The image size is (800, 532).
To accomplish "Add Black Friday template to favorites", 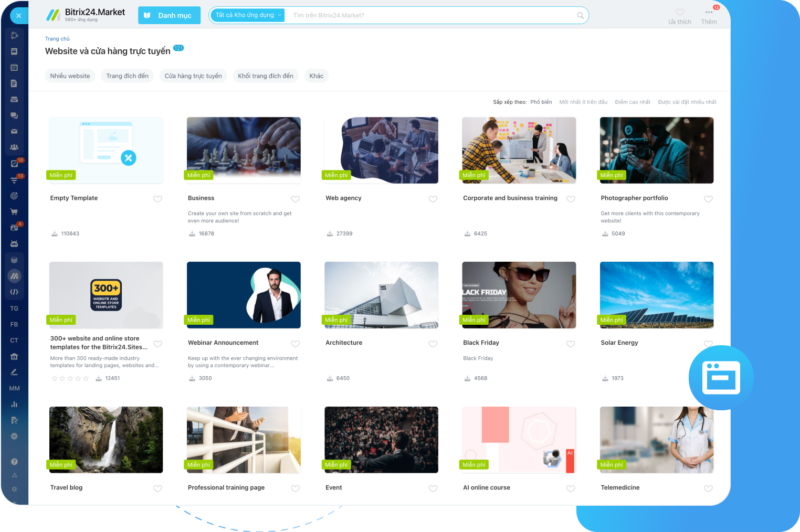I will [x=571, y=344].
